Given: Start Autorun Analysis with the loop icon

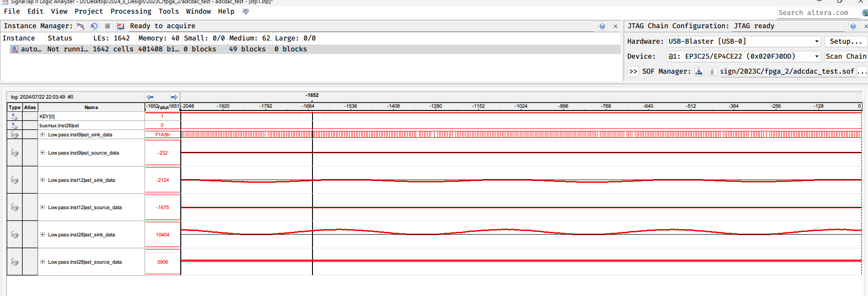Looking at the screenshot, I should 94,26.
